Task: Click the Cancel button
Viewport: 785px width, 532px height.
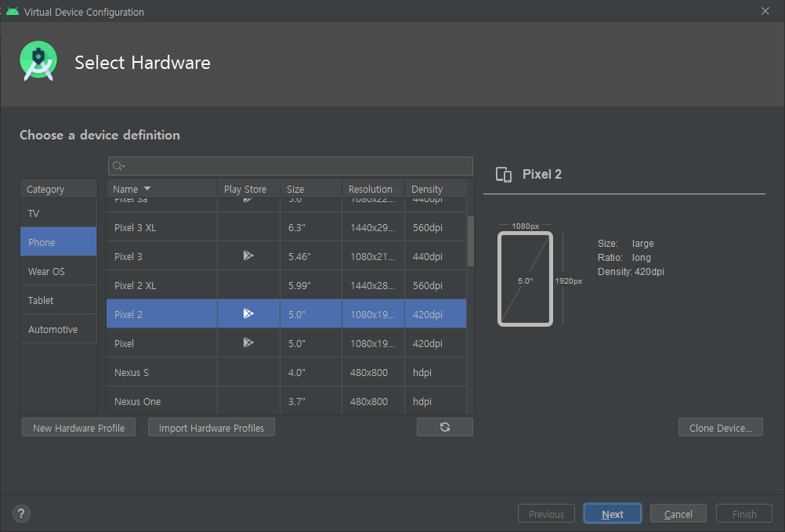Action: pyautogui.click(x=678, y=513)
